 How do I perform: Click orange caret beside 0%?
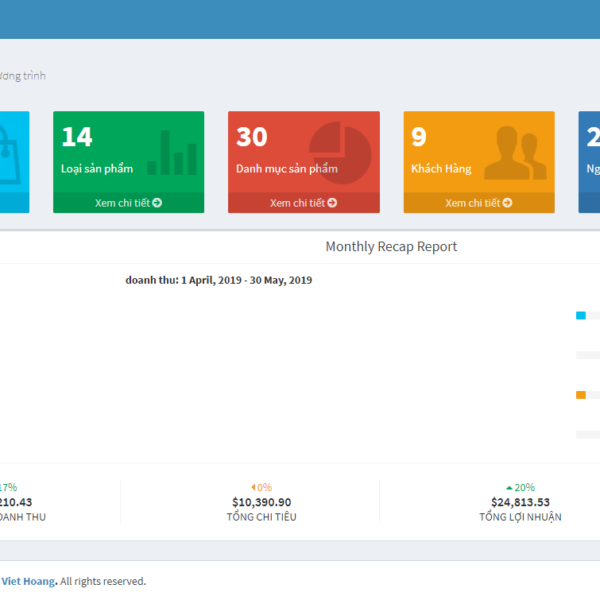(x=253, y=487)
